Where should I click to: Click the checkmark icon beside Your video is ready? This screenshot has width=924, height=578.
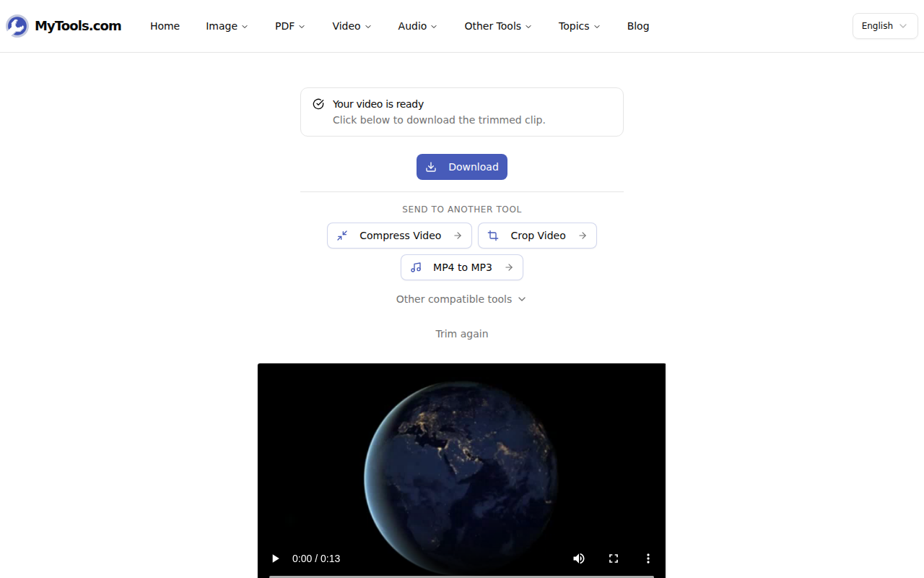pyautogui.click(x=318, y=104)
